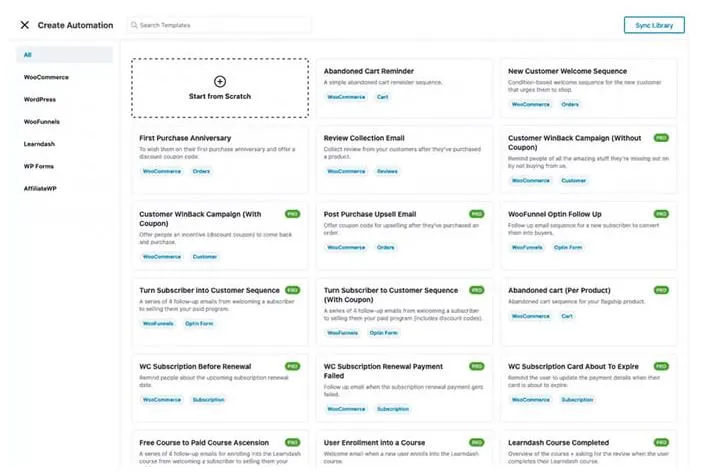
Task: Click Optin Form tag on Turn Subscriber into Customer Sequence
Action: pos(199,324)
